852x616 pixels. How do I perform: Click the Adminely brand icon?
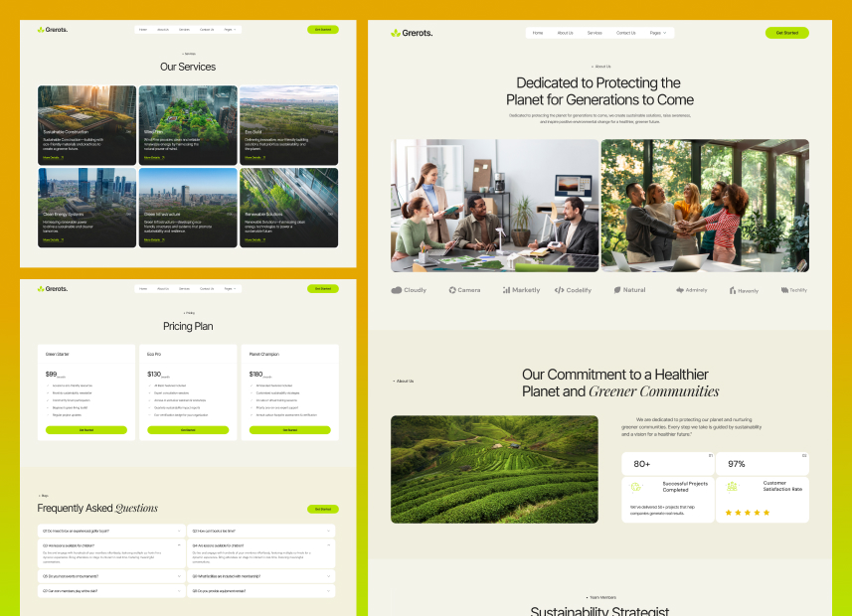(x=680, y=289)
